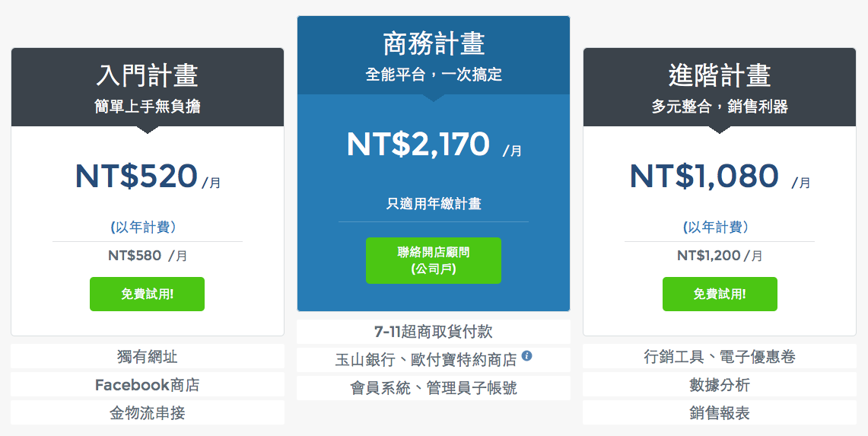Select the 進階計畫 plan header
The height and width of the screenshot is (436, 868).
[x=720, y=88]
